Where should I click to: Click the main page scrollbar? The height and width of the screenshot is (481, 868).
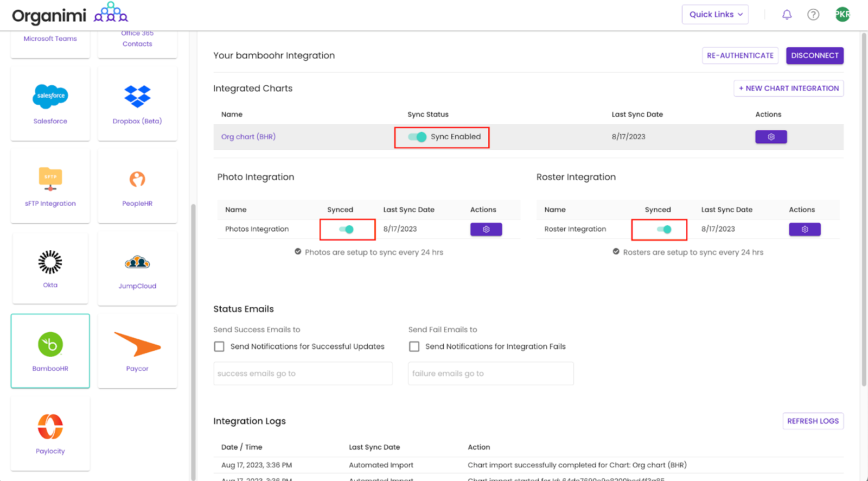(864, 209)
